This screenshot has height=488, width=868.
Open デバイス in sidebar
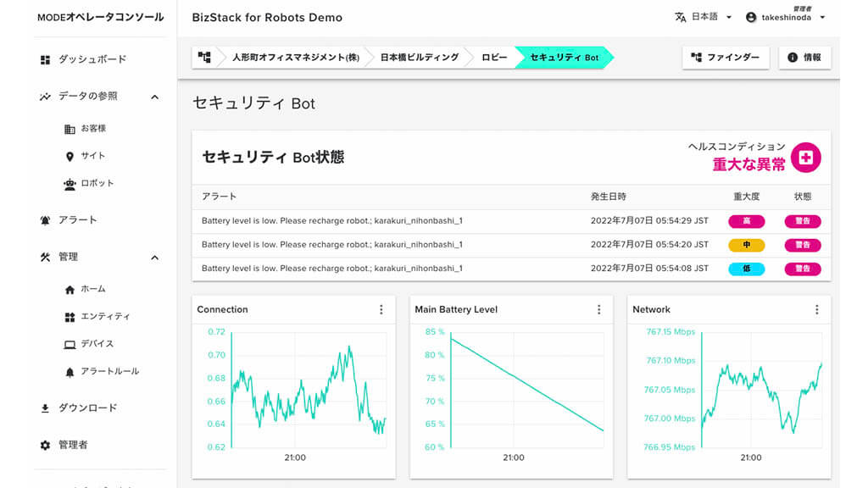point(97,344)
